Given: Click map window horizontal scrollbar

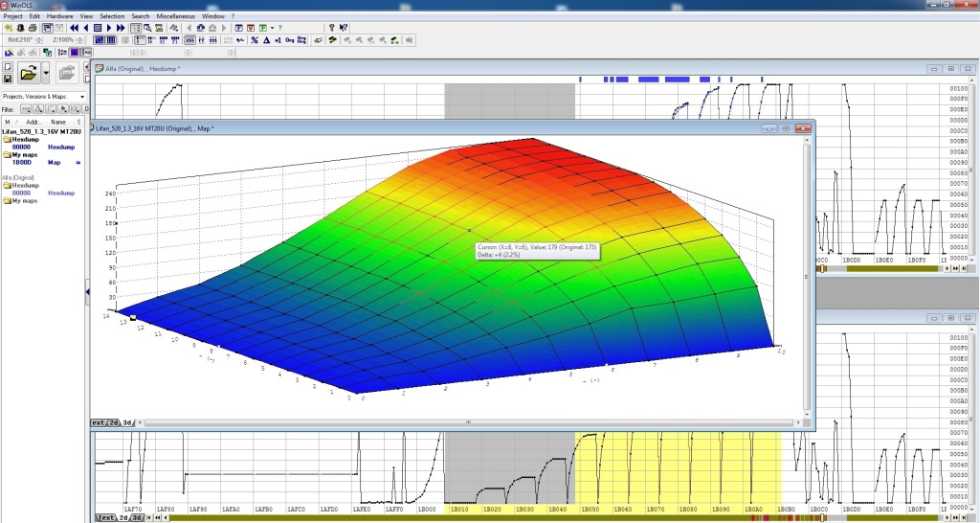Looking at the screenshot, I should (468, 423).
